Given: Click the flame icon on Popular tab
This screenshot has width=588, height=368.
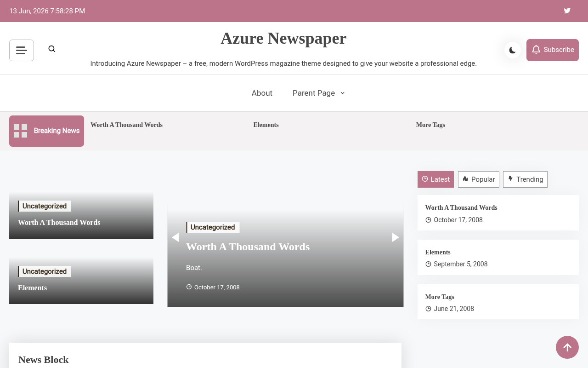Looking at the screenshot, I should pos(465,179).
